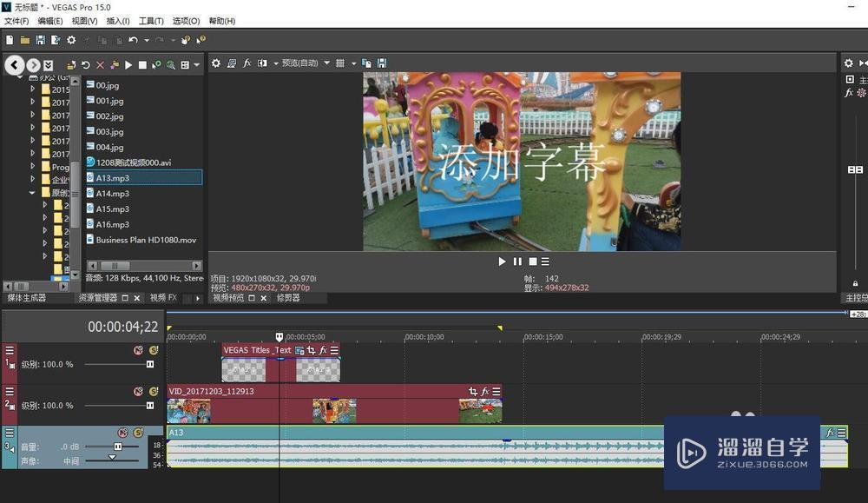868x503 pixels.
Task: Click the audio track volume slider handle
Action: [x=118, y=447]
